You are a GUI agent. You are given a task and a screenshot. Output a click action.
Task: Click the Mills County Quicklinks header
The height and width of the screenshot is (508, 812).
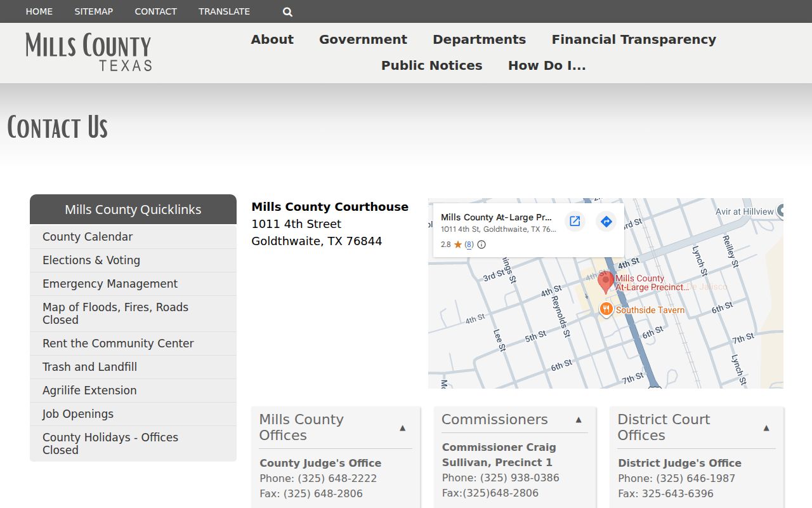point(133,210)
